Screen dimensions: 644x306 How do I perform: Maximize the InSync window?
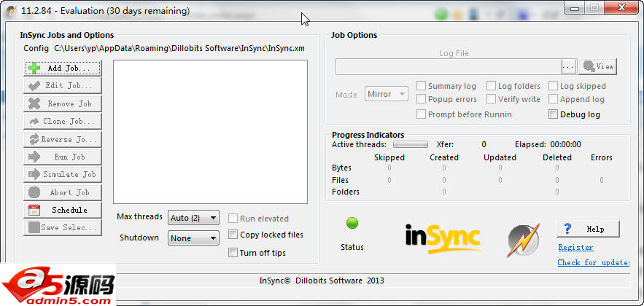594,7
